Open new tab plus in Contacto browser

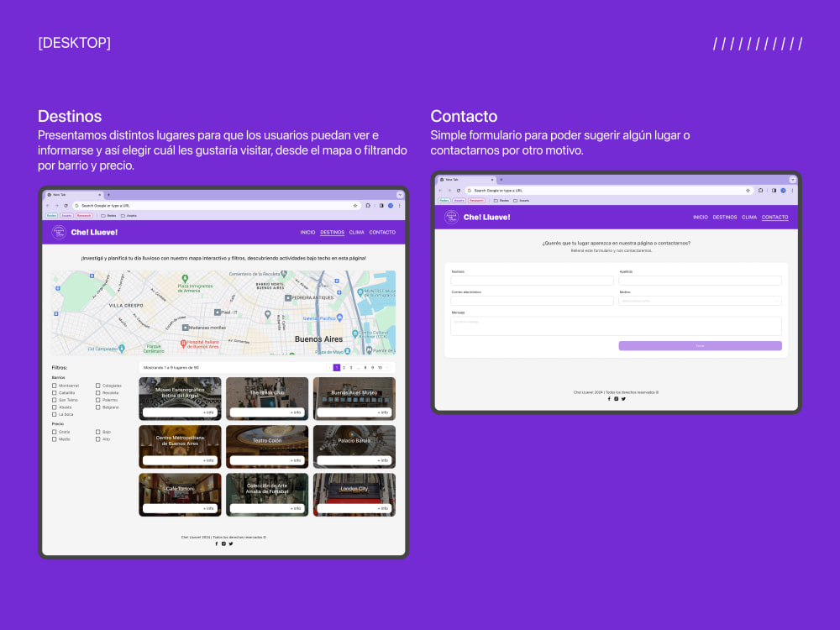(x=501, y=180)
